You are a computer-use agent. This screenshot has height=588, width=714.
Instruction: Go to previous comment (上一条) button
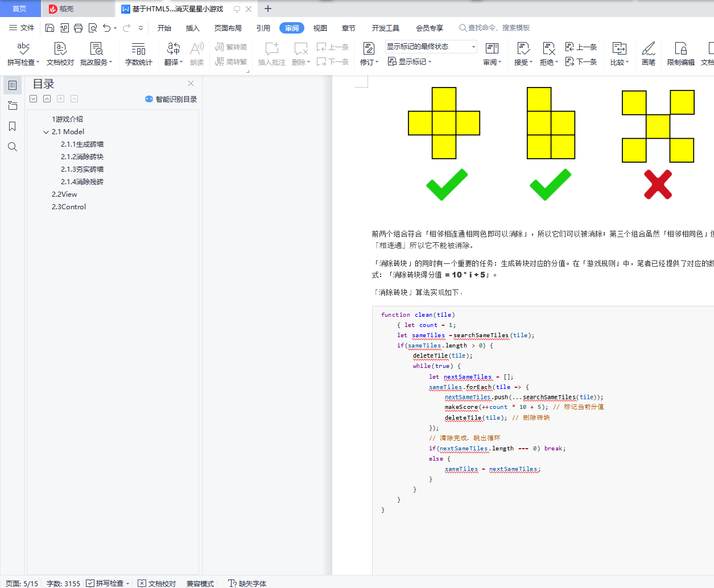(x=333, y=47)
